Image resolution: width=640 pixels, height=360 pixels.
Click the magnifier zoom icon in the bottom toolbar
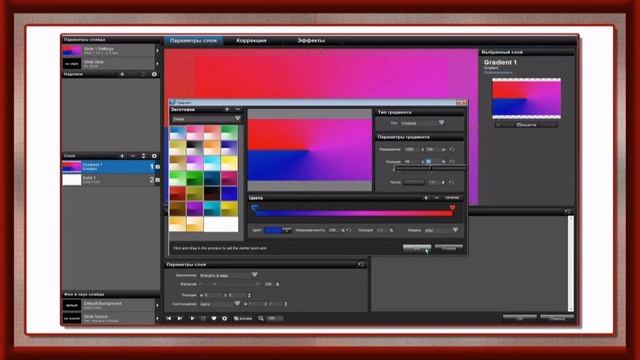(261, 318)
